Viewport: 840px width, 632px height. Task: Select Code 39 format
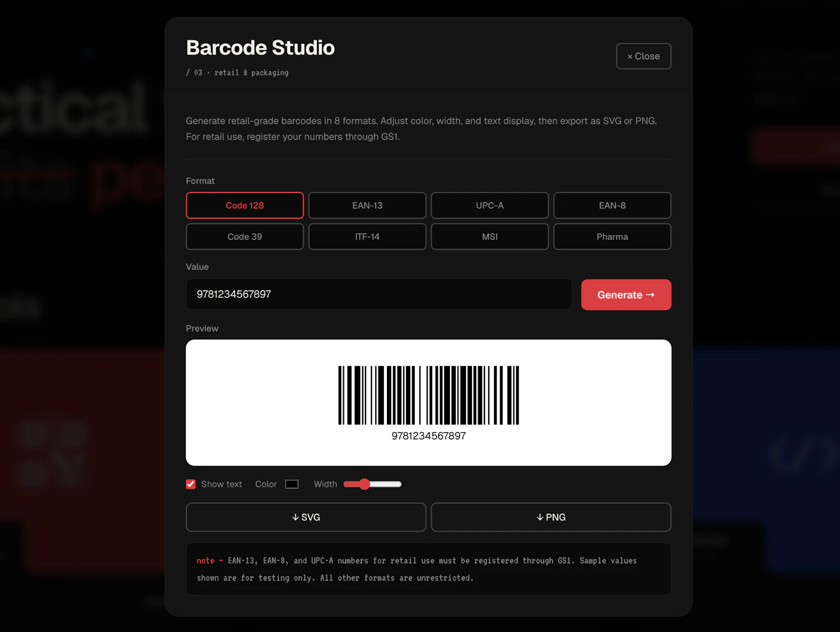point(245,236)
